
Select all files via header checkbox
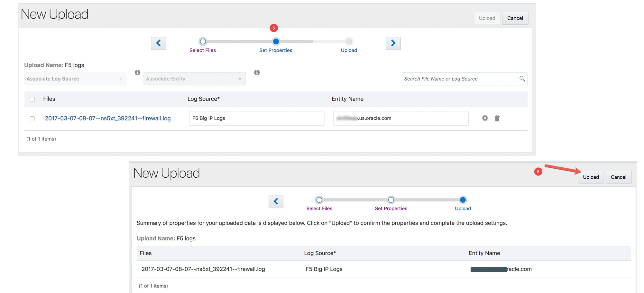pos(32,99)
